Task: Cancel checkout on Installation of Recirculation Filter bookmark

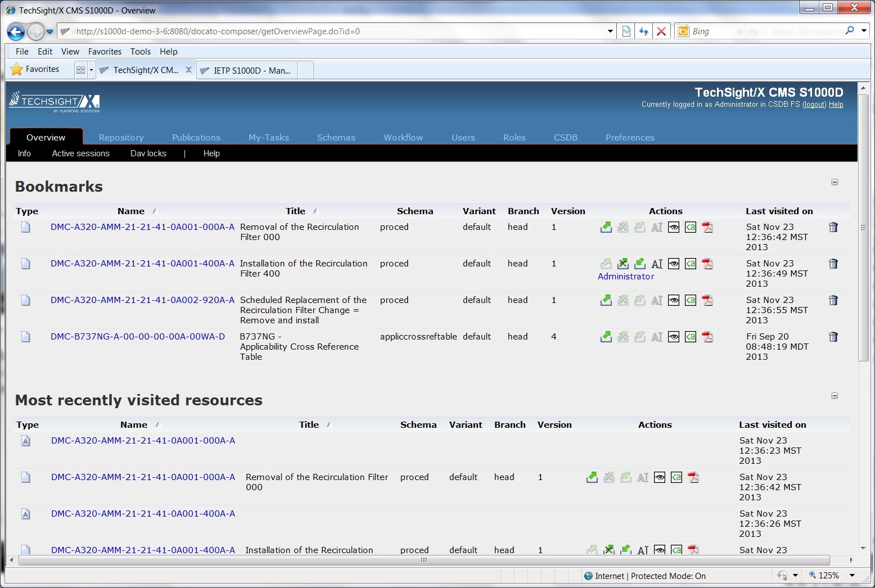Action: (x=623, y=264)
